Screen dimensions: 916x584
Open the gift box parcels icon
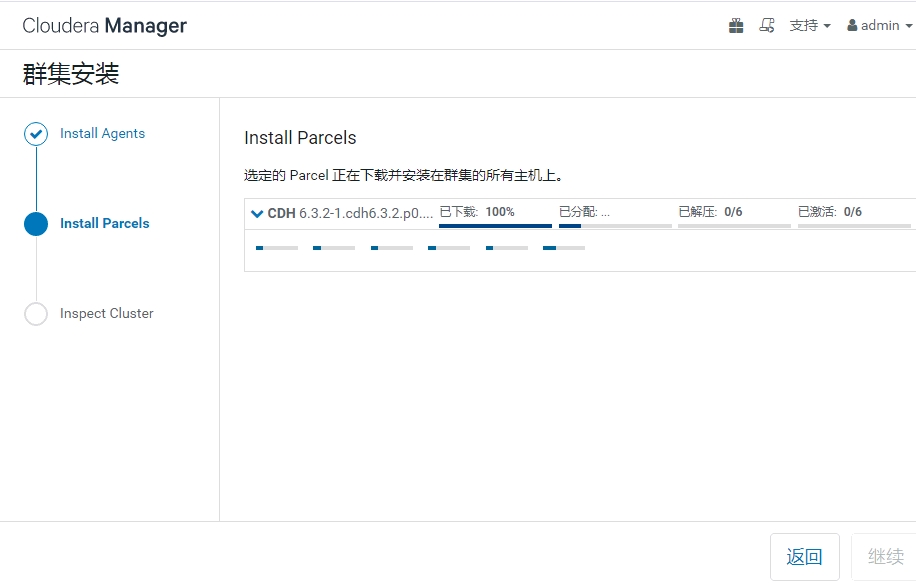click(736, 26)
